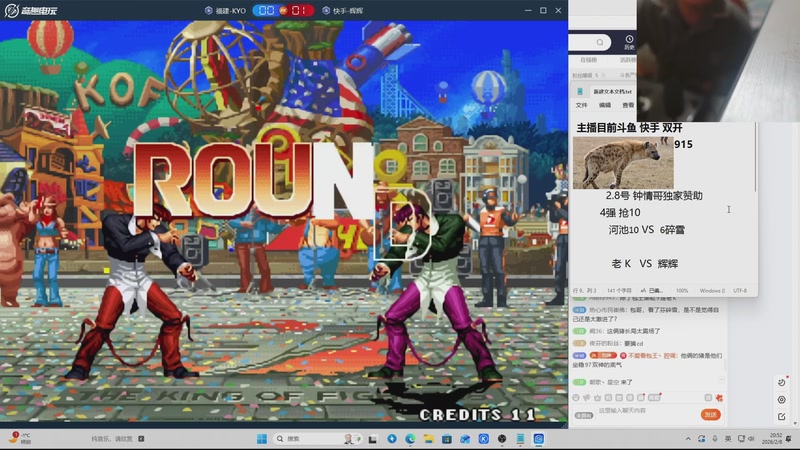The width and height of the screenshot is (800, 450).
Task: Open Microsoft Store icon on taskbar
Action: 447,439
